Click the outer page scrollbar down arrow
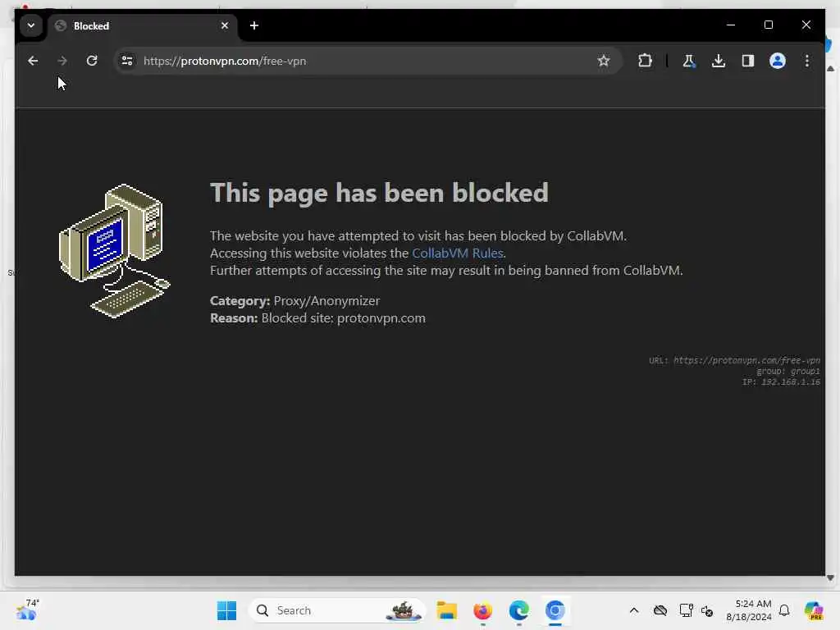The width and height of the screenshot is (840, 630). (830, 578)
